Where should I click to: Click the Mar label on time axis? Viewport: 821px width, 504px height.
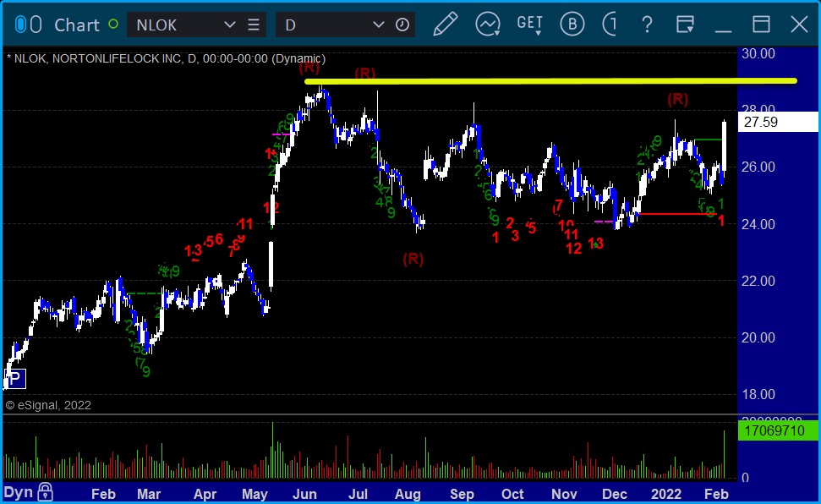click(x=149, y=494)
